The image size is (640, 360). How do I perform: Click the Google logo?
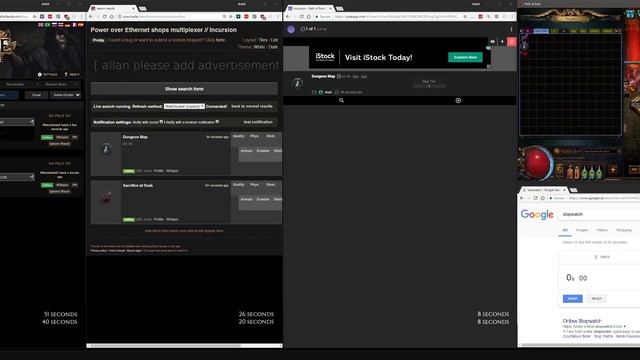click(x=537, y=214)
